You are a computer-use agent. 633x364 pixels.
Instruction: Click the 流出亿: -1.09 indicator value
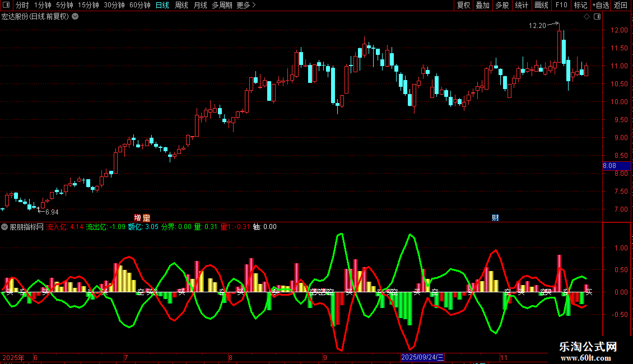click(x=106, y=227)
